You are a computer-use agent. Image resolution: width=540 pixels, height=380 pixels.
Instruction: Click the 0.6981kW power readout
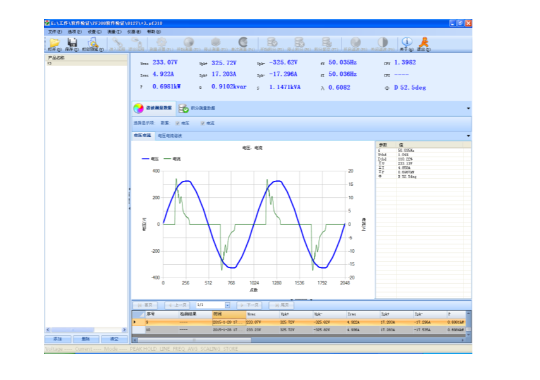click(x=167, y=86)
